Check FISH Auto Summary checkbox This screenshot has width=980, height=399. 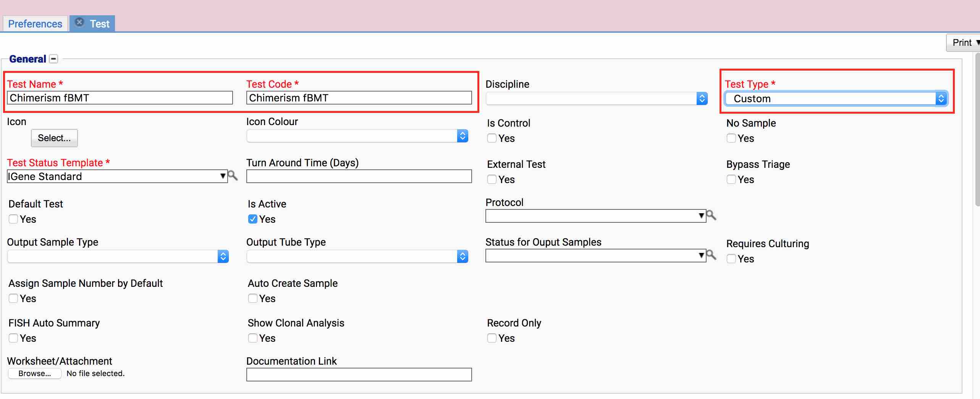coord(13,338)
